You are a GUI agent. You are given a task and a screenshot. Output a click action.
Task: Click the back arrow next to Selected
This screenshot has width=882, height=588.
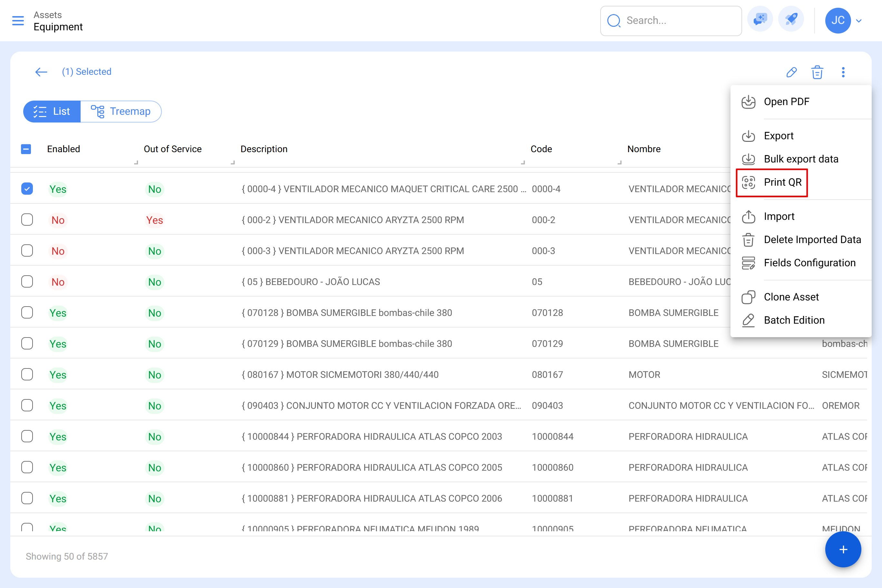pos(41,72)
